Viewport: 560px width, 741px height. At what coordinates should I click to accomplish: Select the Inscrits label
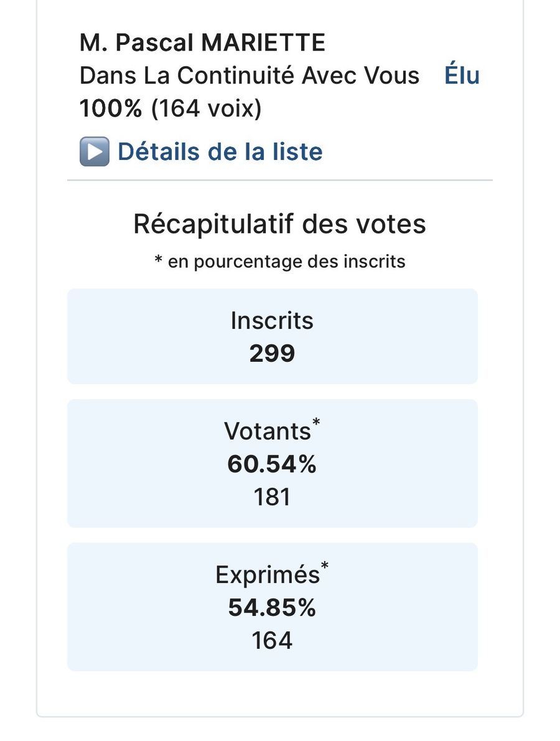pyautogui.click(x=272, y=321)
